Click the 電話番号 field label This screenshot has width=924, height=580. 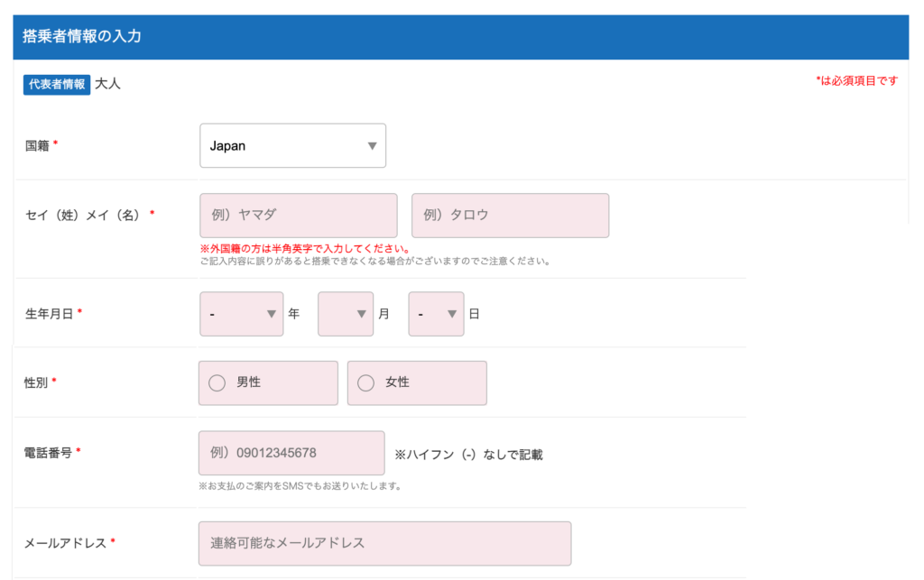[x=48, y=452]
